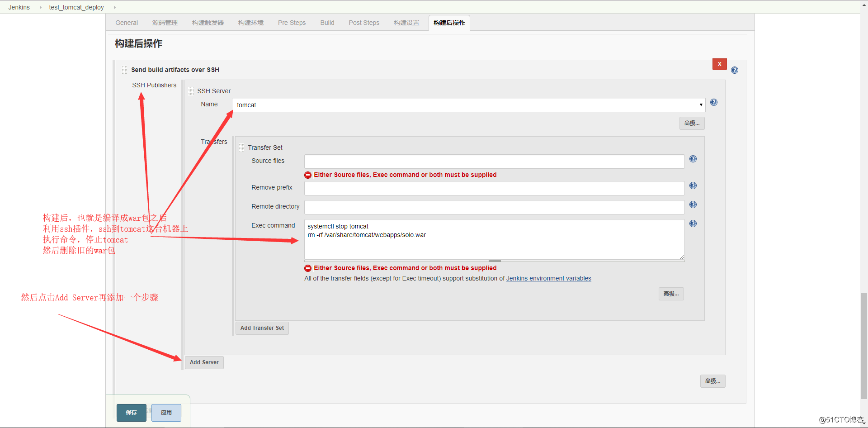Switch to the 构建设置 tab

[x=406, y=23]
